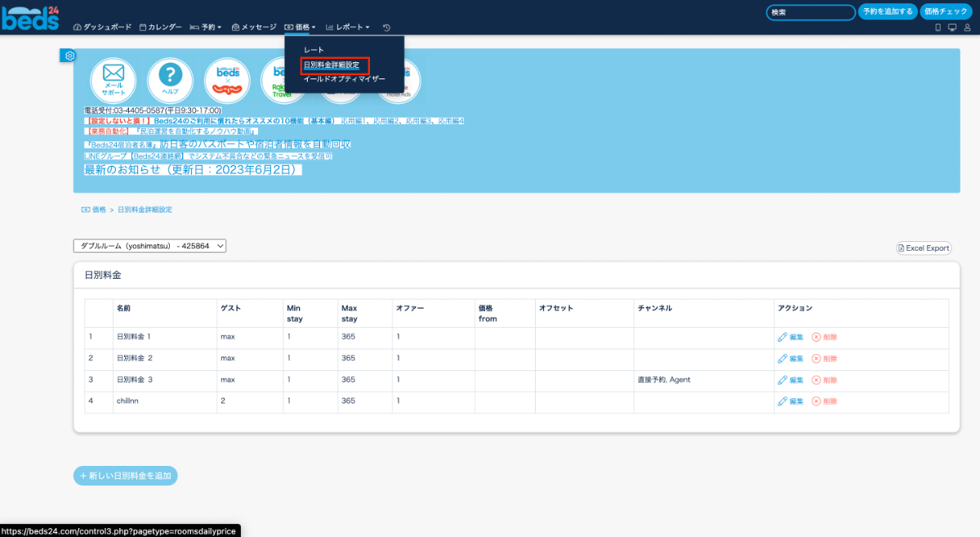This screenshot has width=980, height=537.
Task: Expand the 予約 menu dropdown
Action: tap(205, 27)
